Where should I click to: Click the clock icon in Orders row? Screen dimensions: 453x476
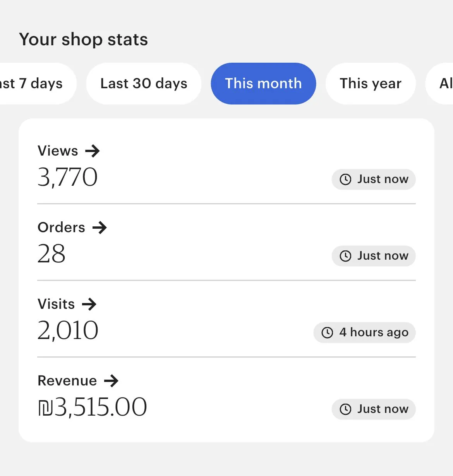coord(345,256)
